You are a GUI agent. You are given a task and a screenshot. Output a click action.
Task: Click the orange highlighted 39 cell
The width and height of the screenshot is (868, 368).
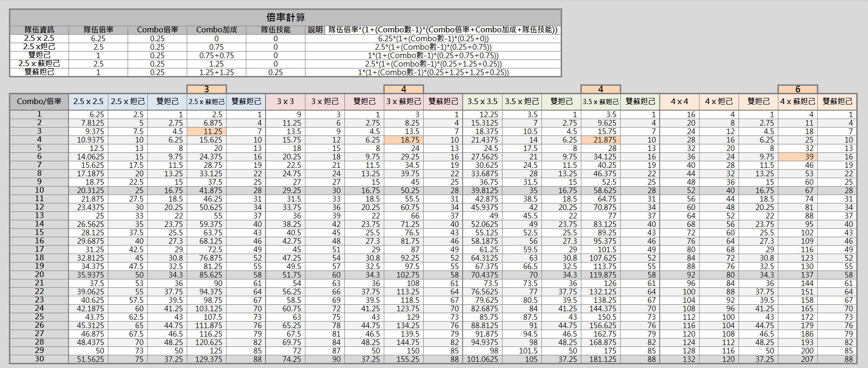click(x=798, y=157)
